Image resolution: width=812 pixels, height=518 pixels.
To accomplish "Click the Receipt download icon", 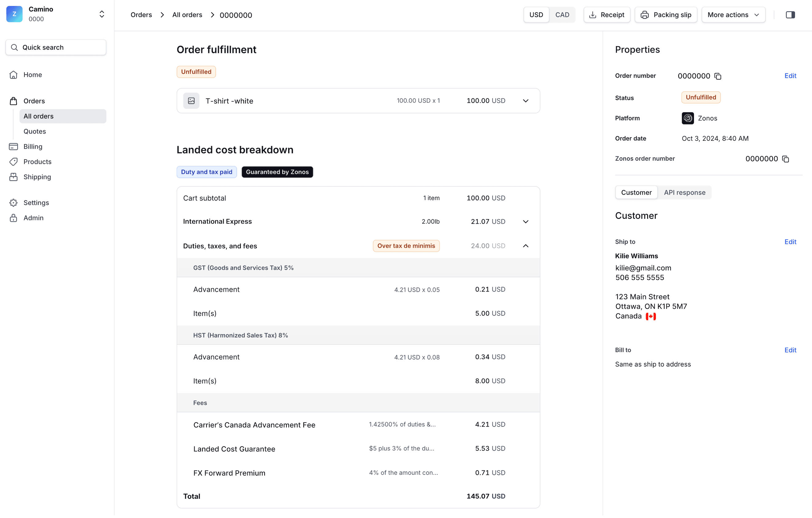I will pos(593,14).
